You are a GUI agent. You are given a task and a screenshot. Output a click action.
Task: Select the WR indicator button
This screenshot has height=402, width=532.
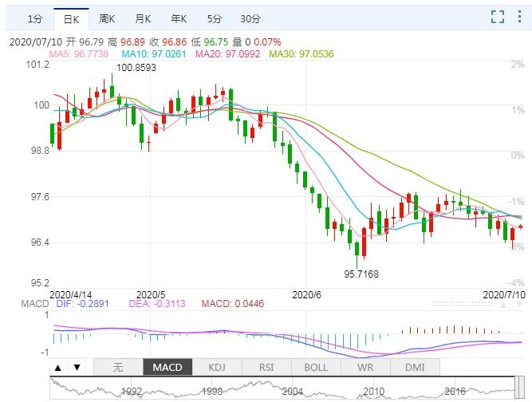point(366,368)
